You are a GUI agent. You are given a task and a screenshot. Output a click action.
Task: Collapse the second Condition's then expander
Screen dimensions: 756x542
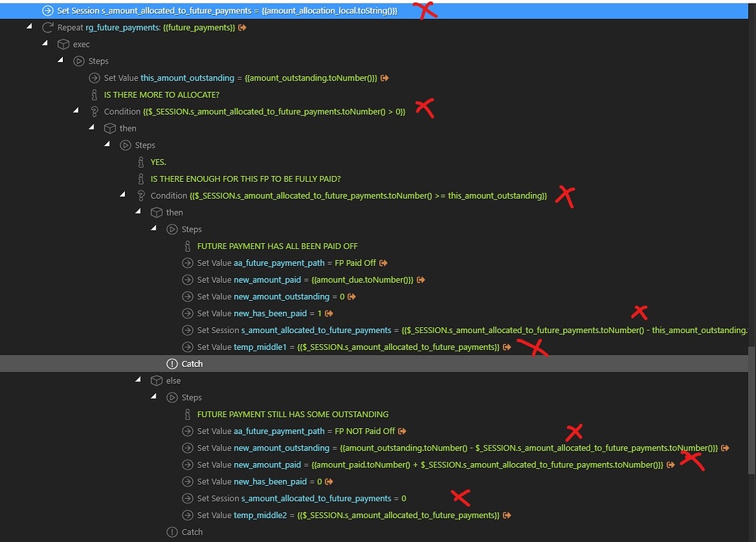point(139,212)
